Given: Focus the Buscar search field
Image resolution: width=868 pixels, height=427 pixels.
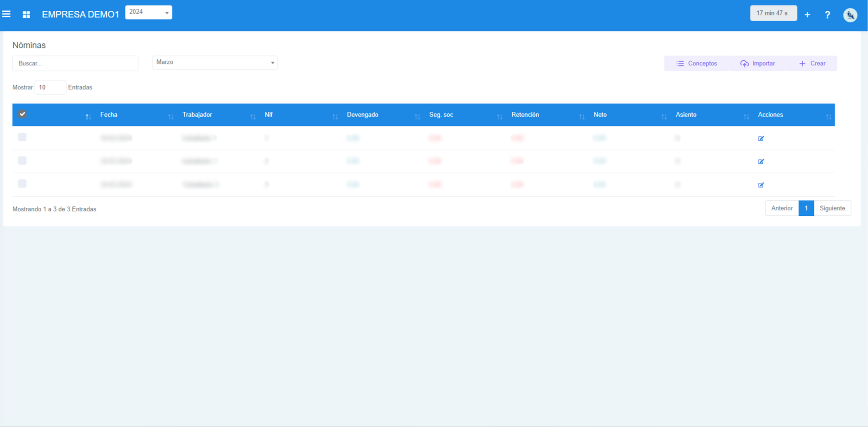Looking at the screenshot, I should tap(75, 63).
